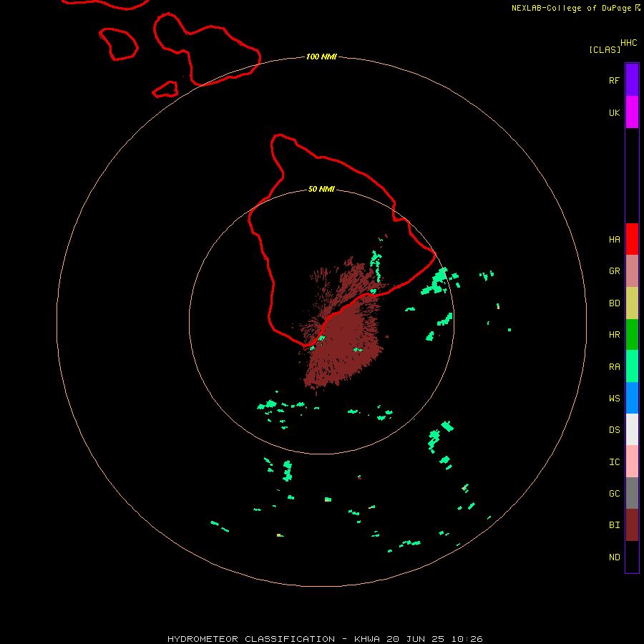Click the 100 NMI range ring label
Viewport: 644px width, 644px height.
click(x=321, y=57)
